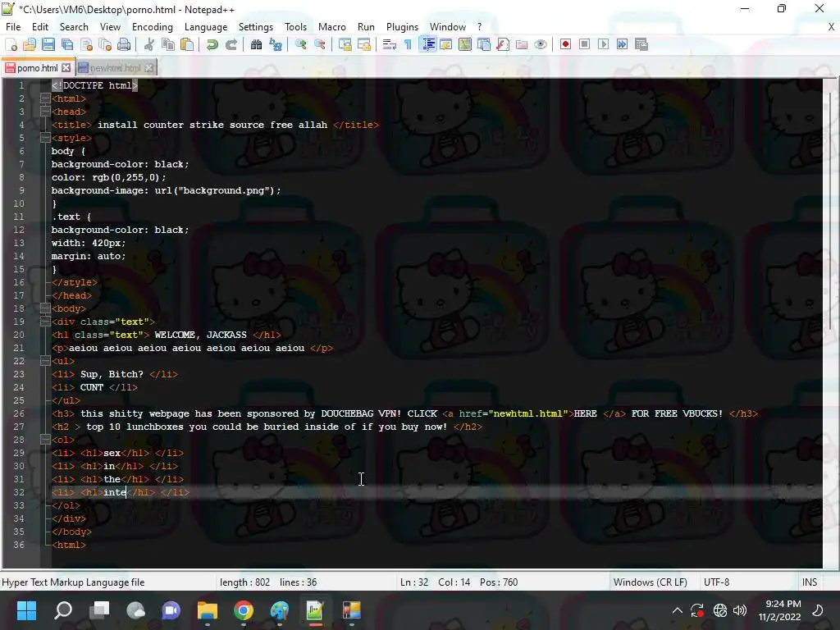
Task: Collapse the <html> fold on line 2
Action: pos(45,98)
